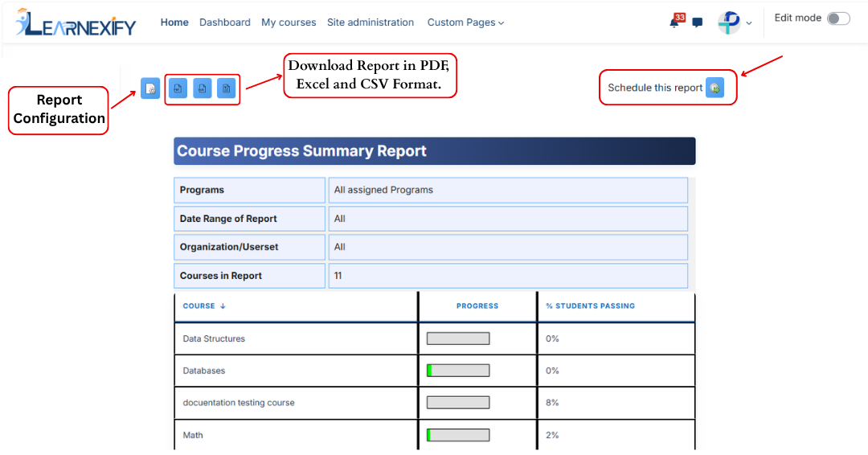The height and width of the screenshot is (455, 868).
Task: Click the green schedule report clock icon
Action: [x=714, y=88]
